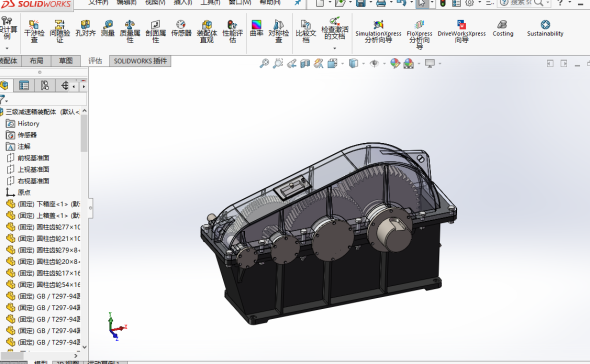
Task: Click the Zoom to Area view icon
Action: (278, 63)
